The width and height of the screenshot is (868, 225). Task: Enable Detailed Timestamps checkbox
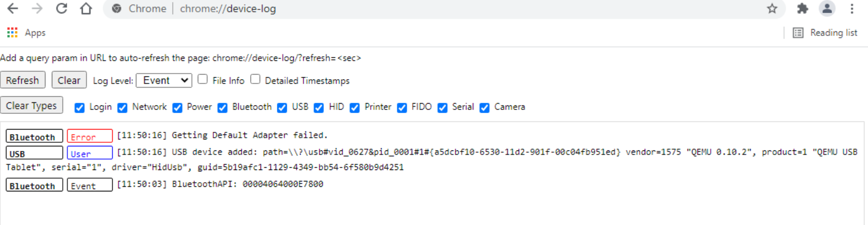click(256, 80)
